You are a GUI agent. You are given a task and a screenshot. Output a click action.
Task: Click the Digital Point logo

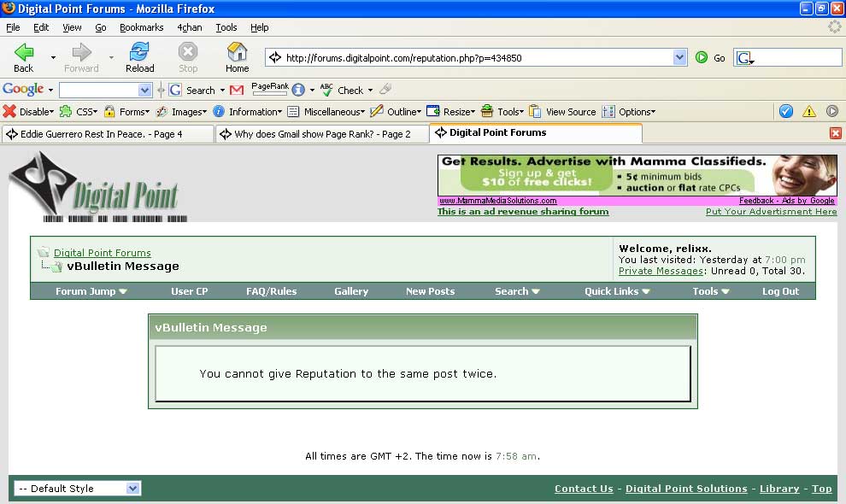pos(98,187)
